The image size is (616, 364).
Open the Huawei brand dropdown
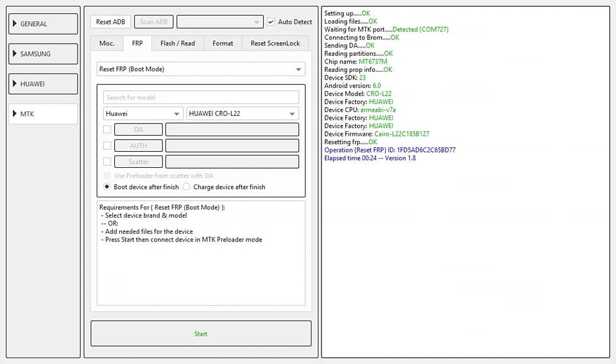coord(143,113)
